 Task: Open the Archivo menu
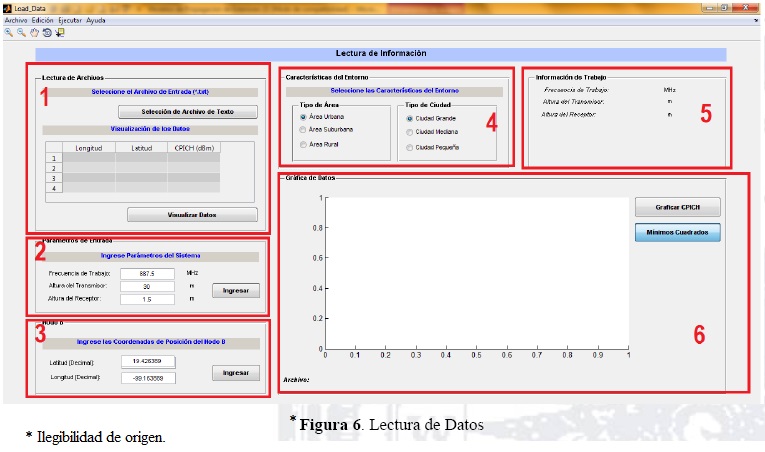[x=16, y=20]
